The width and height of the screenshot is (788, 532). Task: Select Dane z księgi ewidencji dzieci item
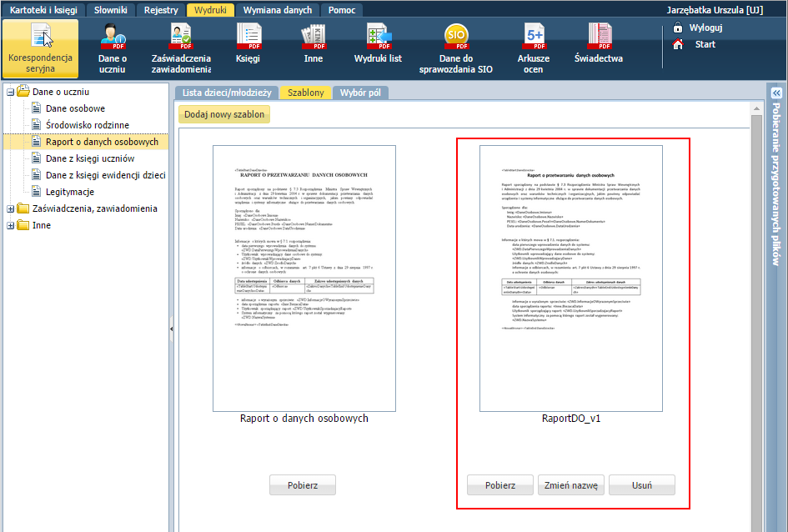click(106, 175)
